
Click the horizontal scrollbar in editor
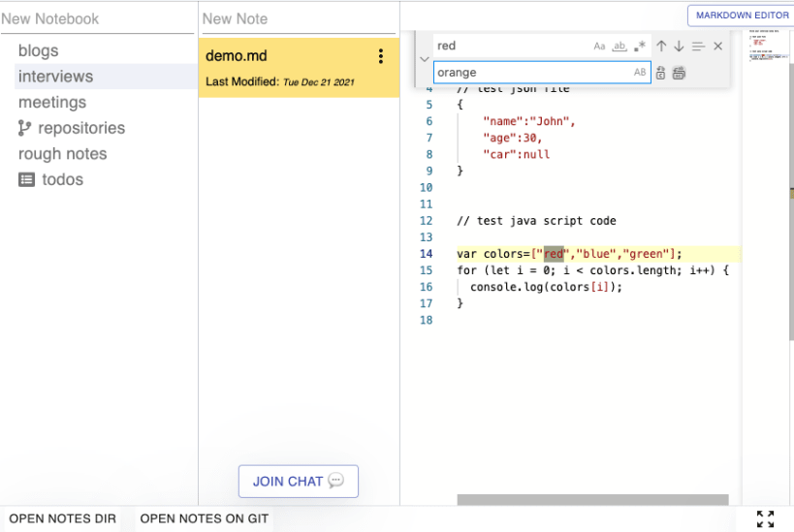click(x=592, y=500)
